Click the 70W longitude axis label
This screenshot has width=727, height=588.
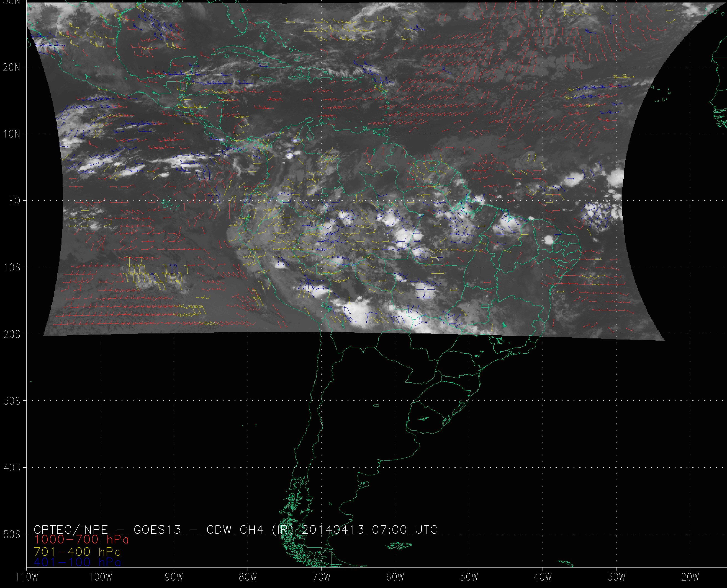321,577
